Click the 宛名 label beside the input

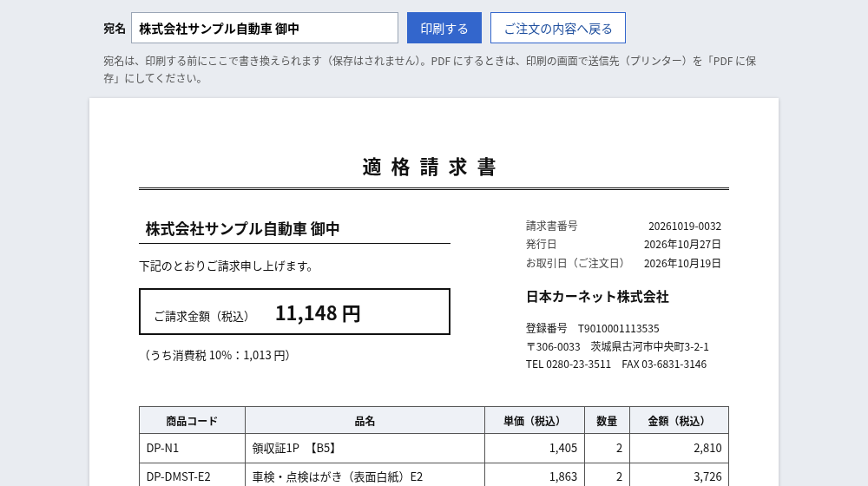tap(115, 29)
